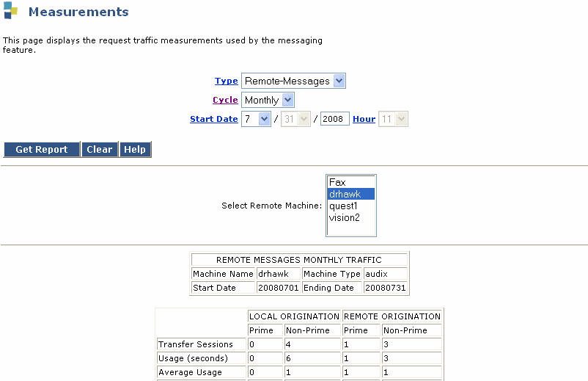Open the Cycle dropdown showing Monthly
588x381 pixels.
268,100
